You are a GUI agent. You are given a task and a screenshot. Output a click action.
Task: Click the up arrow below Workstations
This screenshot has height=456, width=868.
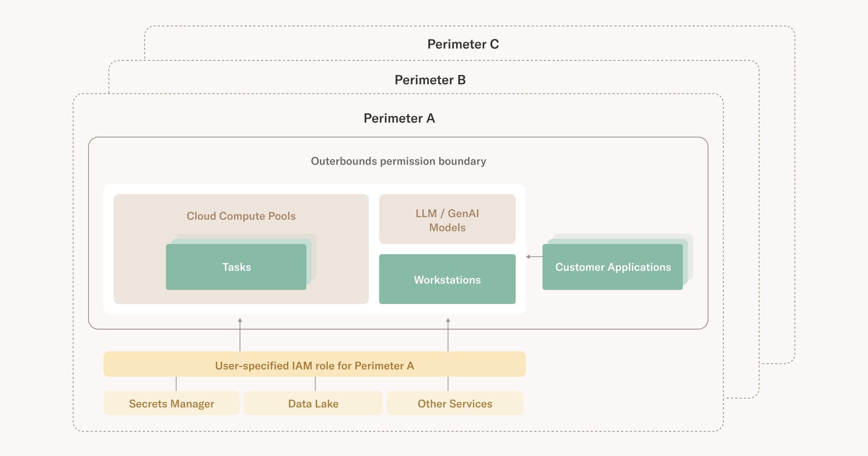[x=448, y=334]
